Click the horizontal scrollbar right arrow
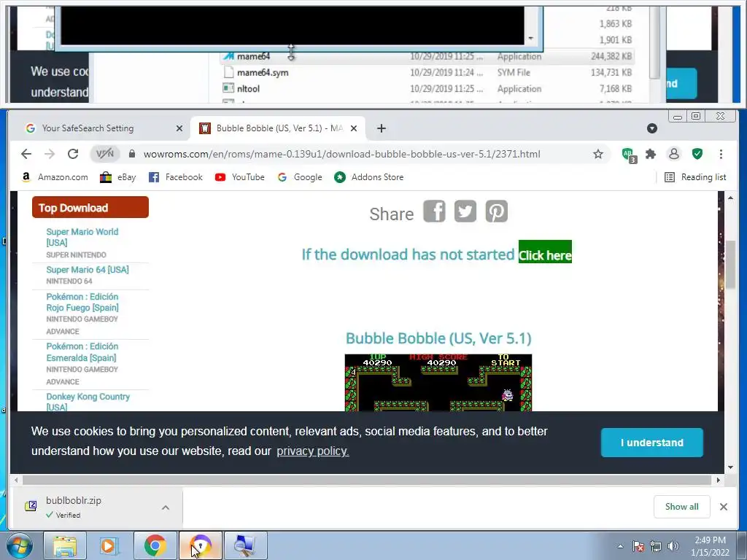 719,480
